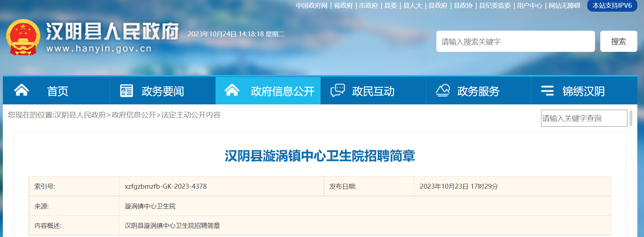
Task: Click the 来源 label cell
Action: [74, 206]
